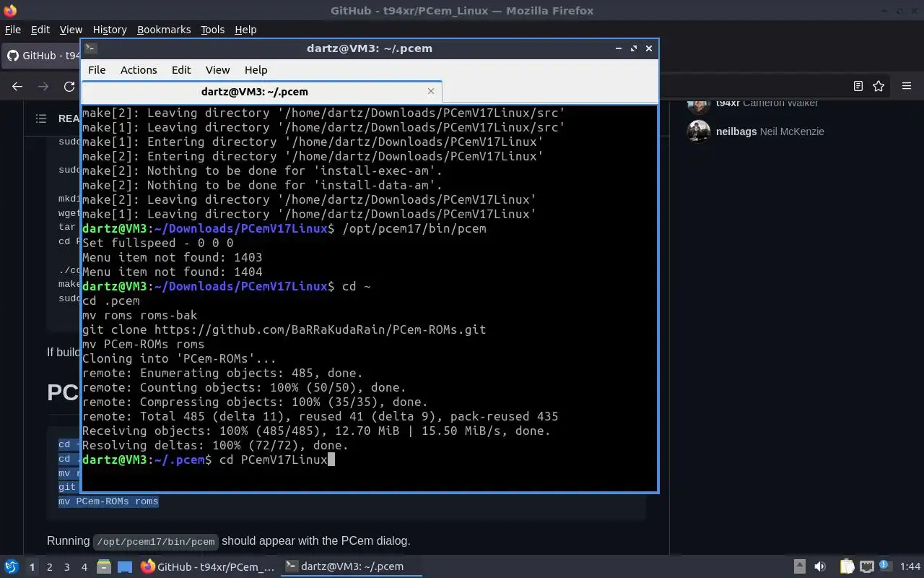
Task: Go back in Firefox
Action: (17, 86)
